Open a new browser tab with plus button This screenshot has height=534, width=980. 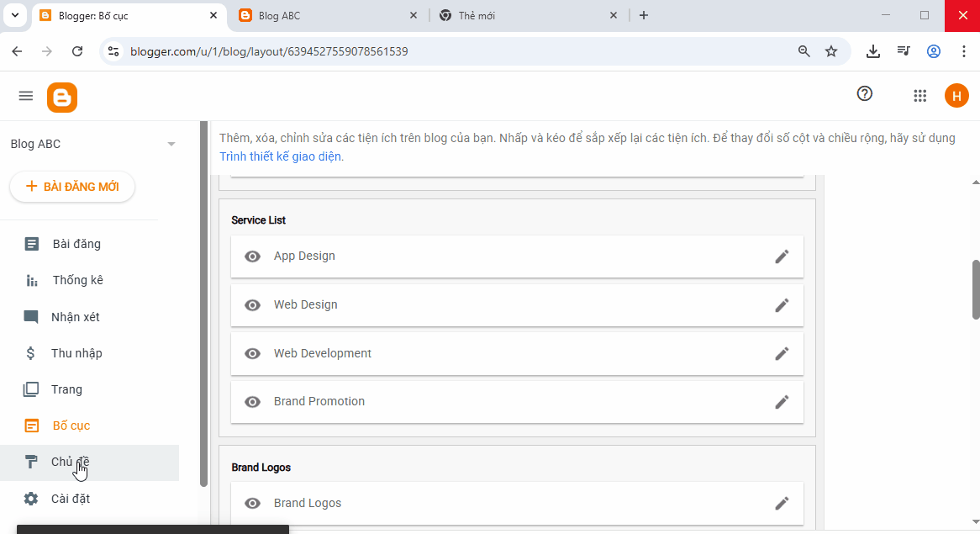[644, 15]
